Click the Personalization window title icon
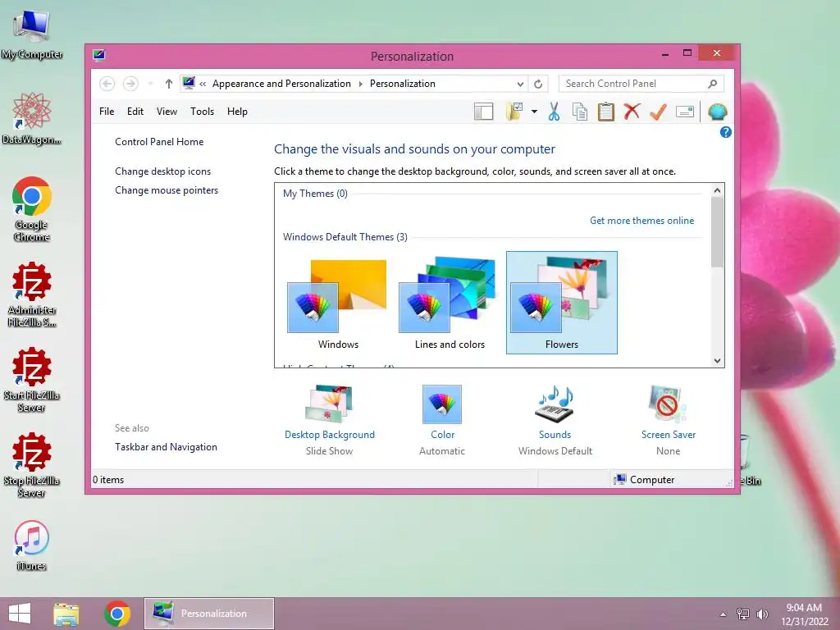Screen dimensions: 840x630 99,55
